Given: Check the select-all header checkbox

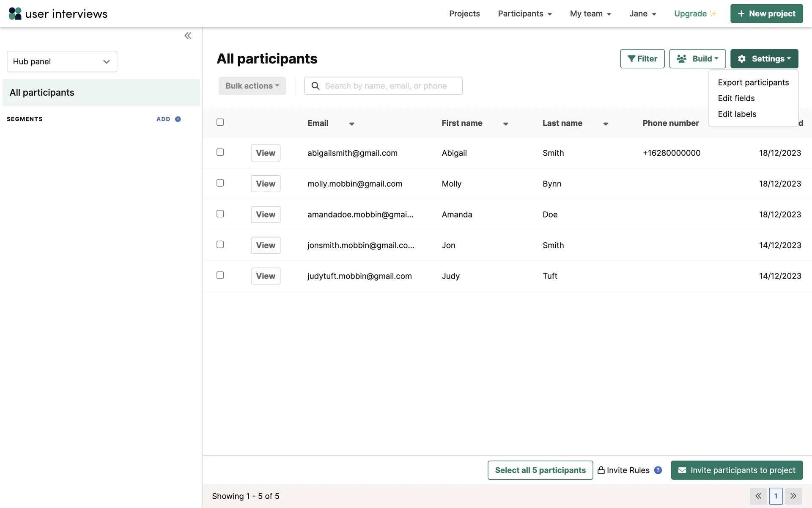Looking at the screenshot, I should click(220, 122).
